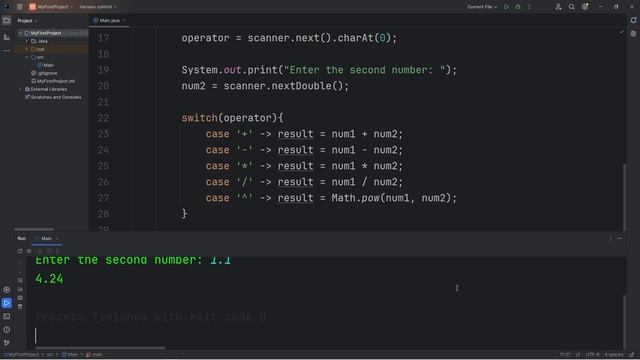
Task: Click the console horizontal scrollbar
Action: [x=100, y=348]
